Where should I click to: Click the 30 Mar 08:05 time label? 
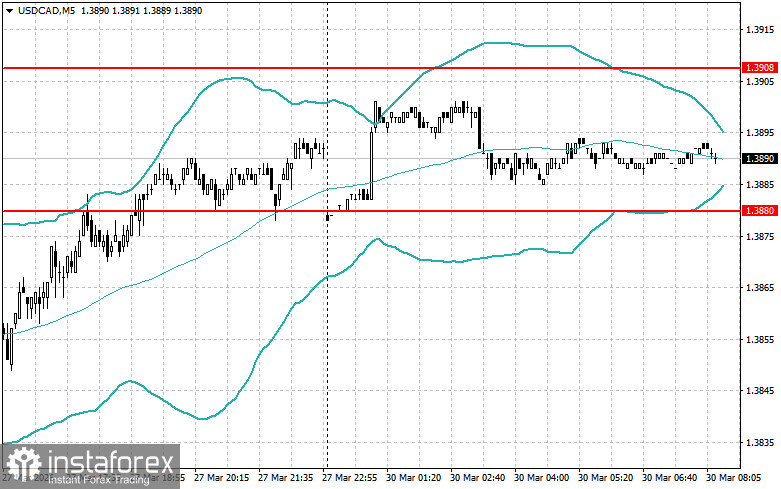coord(733,478)
